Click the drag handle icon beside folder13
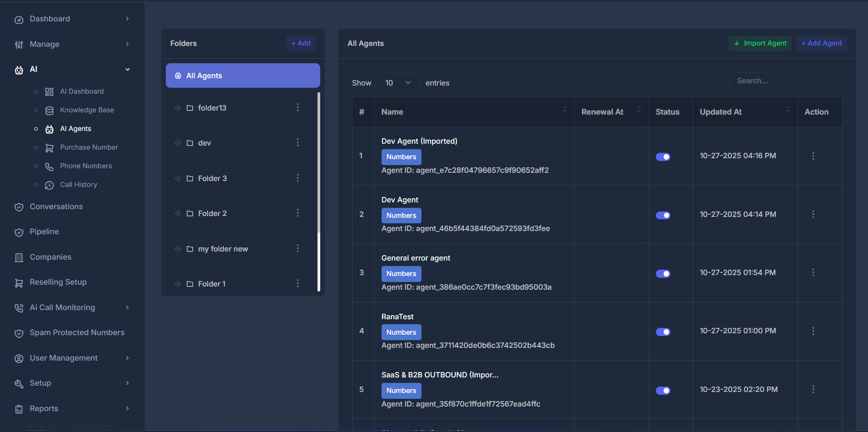 click(x=178, y=108)
